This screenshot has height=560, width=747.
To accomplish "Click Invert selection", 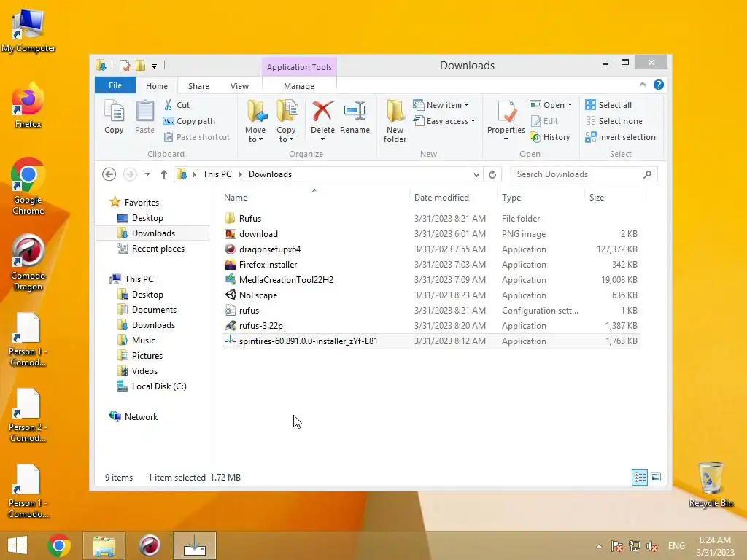I will tap(621, 137).
